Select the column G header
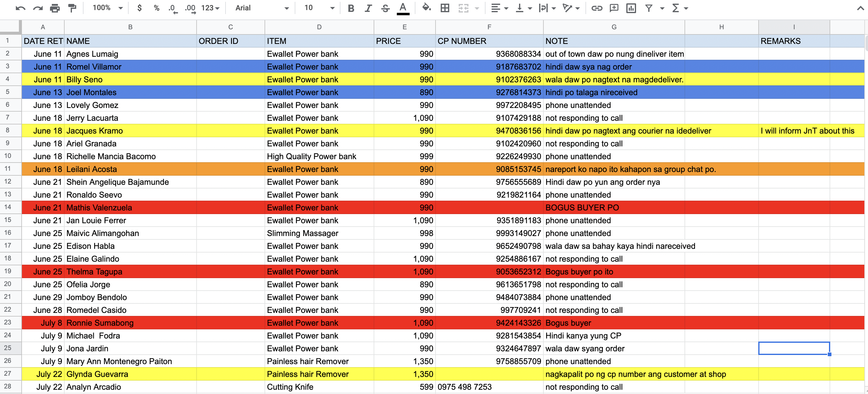Image resolution: width=868 pixels, height=394 pixels. coord(614,27)
